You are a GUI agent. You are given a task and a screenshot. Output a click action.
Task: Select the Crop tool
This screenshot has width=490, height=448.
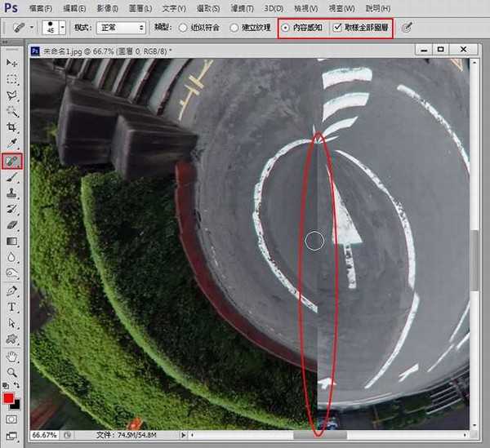[12, 127]
